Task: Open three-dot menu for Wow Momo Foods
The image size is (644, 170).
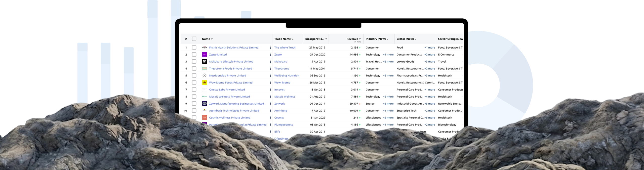Action: [x=270, y=82]
